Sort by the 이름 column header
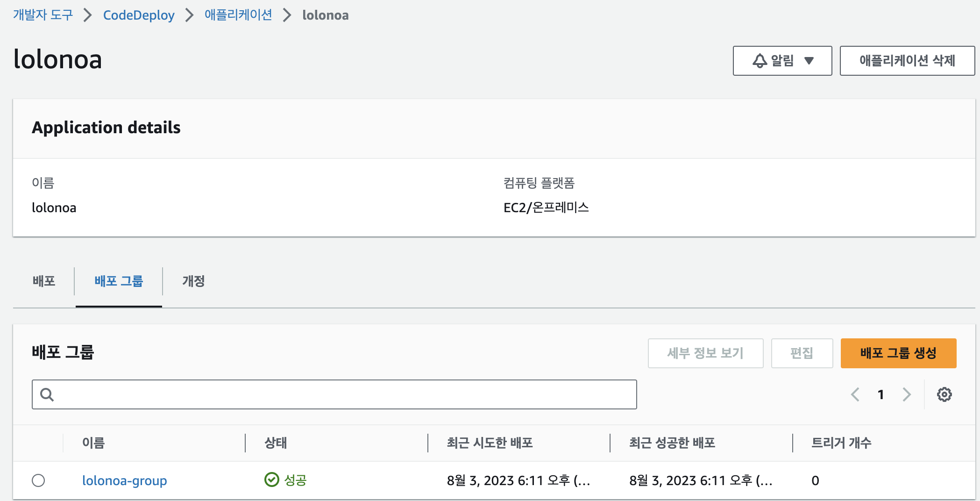Screen dimensions: 980x501 (x=93, y=443)
